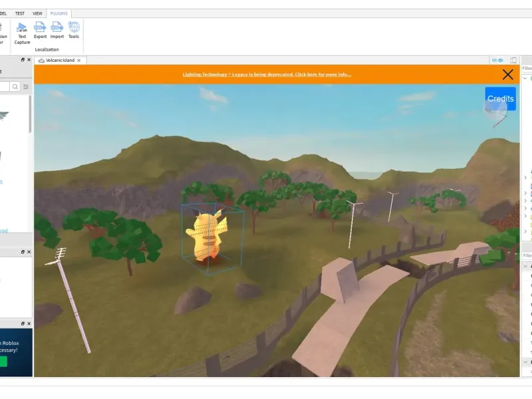Switch to the MODEL ribbon tab
This screenshot has height=399, width=532.
[x=3, y=13]
